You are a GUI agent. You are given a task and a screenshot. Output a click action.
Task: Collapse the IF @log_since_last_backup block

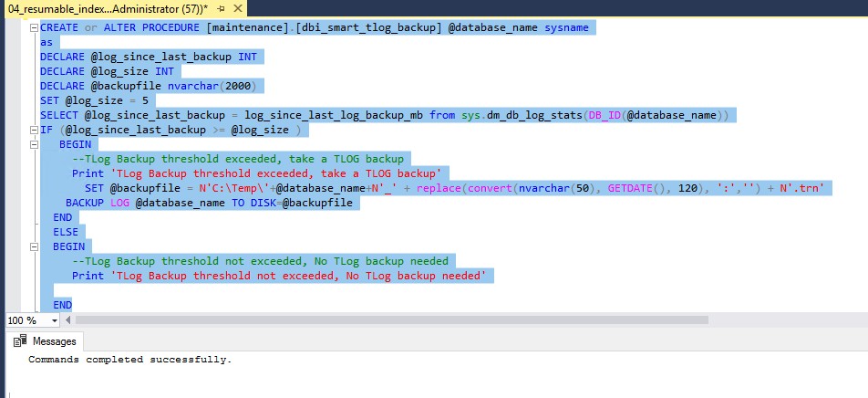(34, 131)
